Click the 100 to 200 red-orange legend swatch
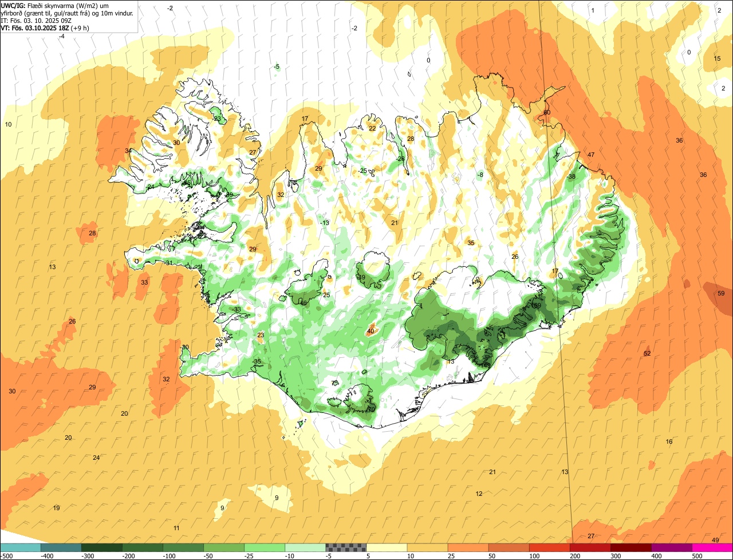Image resolution: width=733 pixels, height=560 pixels. pyautogui.click(x=549, y=547)
